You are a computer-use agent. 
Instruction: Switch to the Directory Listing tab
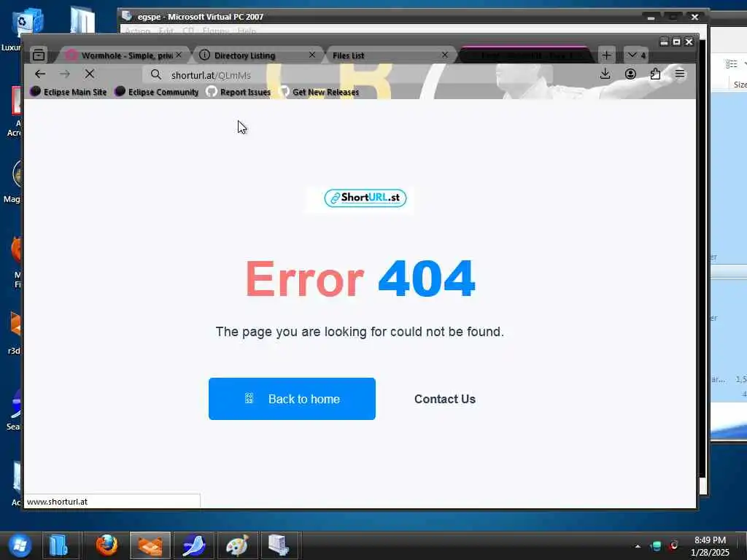(258, 55)
